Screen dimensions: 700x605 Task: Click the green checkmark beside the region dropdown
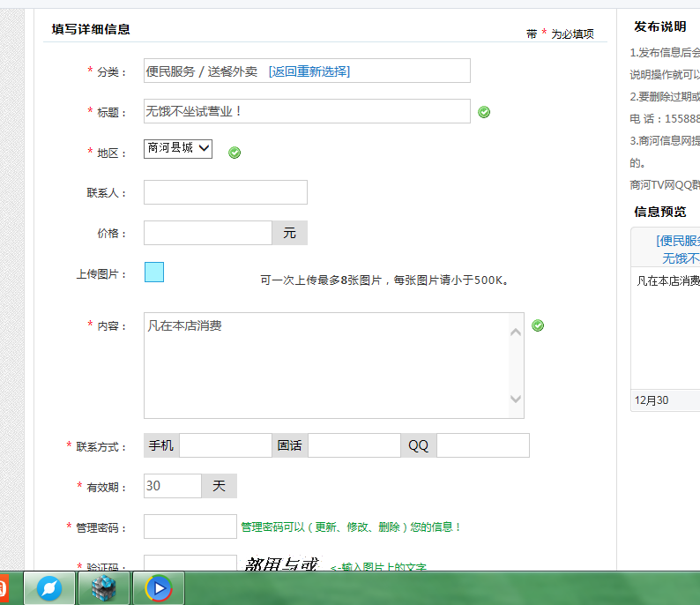tap(235, 153)
